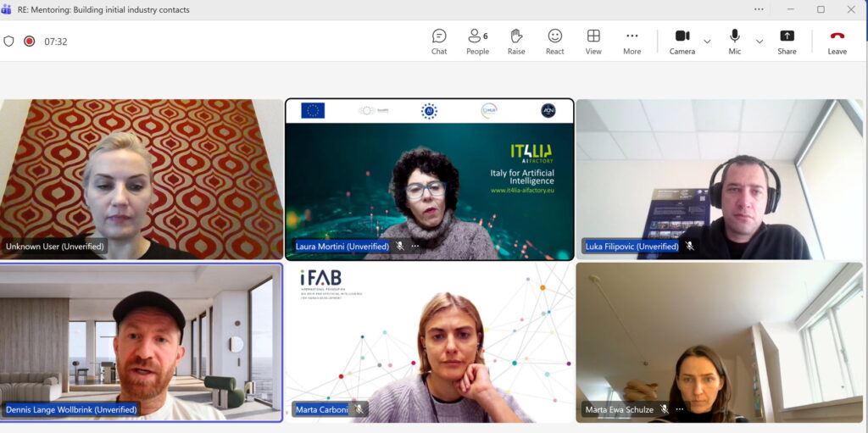868x433 pixels.
Task: Click the Dennis Lange Wollbrink name label
Action: (71, 409)
